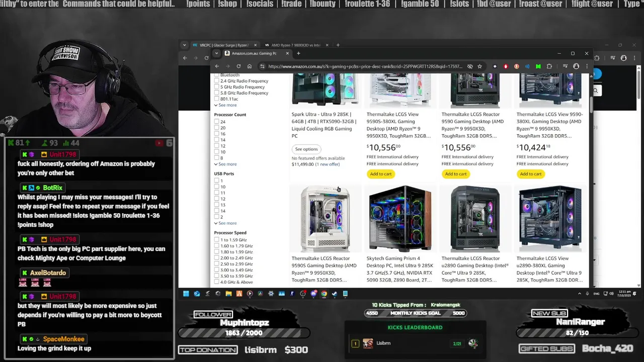Open new tab in background browser window
The image size is (644, 362).
tap(338, 45)
